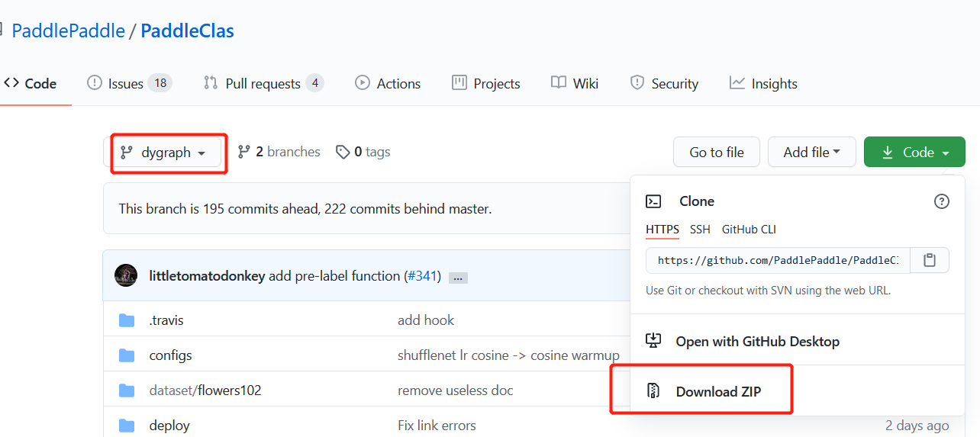Copy clone URL with clipboard icon
Screen dimensions: 980x437
(x=929, y=260)
